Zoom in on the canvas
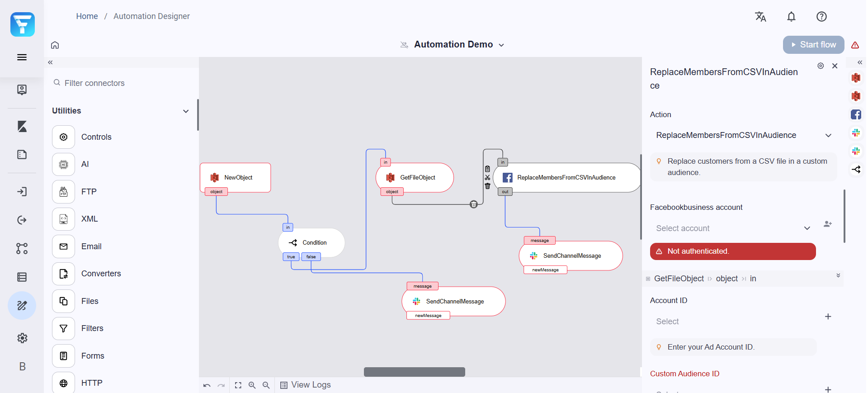 coord(252,385)
